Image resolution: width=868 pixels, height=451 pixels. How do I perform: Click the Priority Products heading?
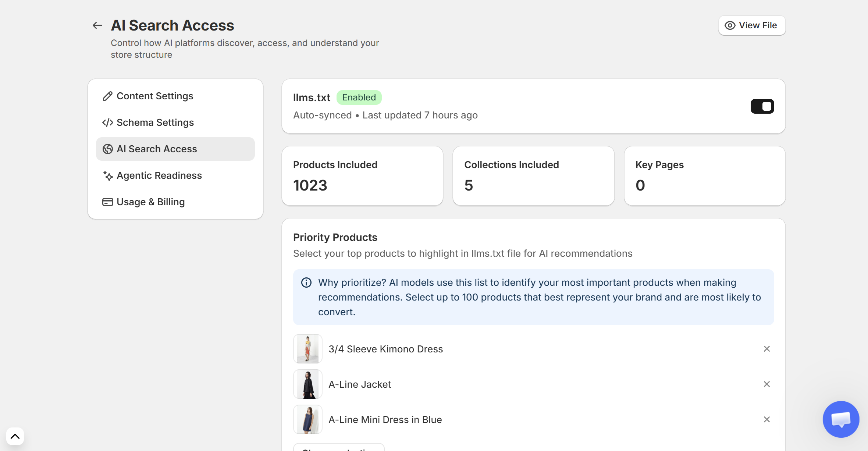pos(335,237)
